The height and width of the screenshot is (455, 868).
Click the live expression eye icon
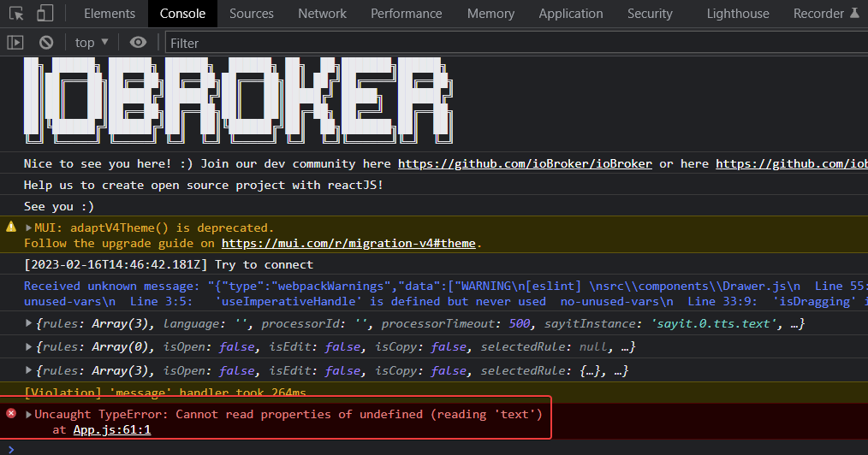pyautogui.click(x=138, y=43)
